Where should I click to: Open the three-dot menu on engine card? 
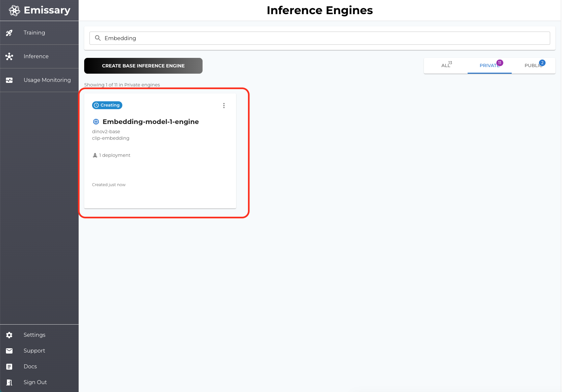[224, 105]
